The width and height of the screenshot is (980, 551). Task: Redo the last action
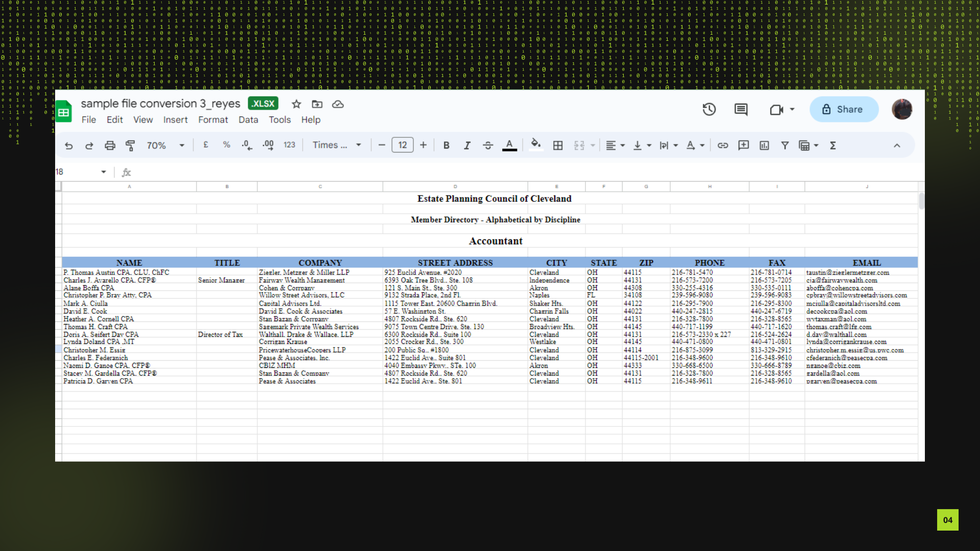pyautogui.click(x=89, y=145)
